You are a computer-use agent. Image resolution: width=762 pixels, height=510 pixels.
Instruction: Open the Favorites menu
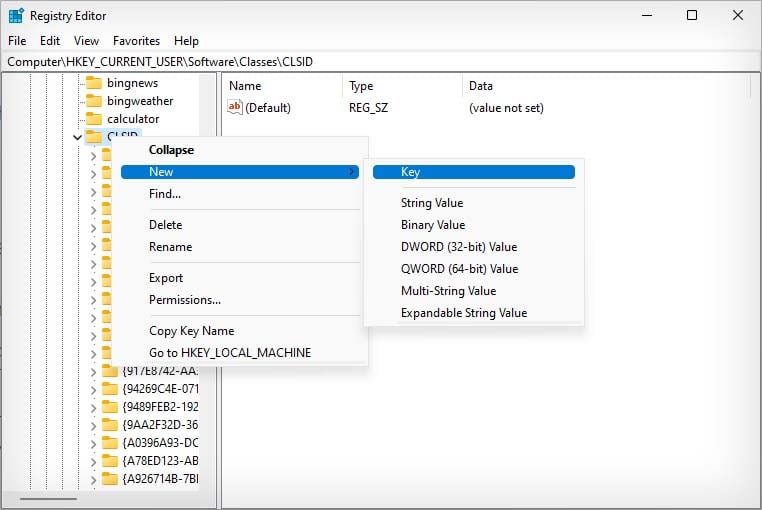tap(136, 41)
